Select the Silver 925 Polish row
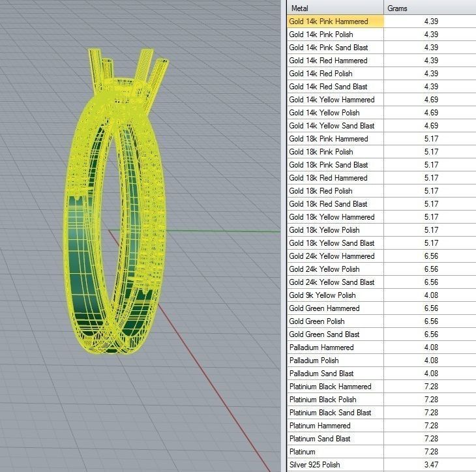 point(381,465)
